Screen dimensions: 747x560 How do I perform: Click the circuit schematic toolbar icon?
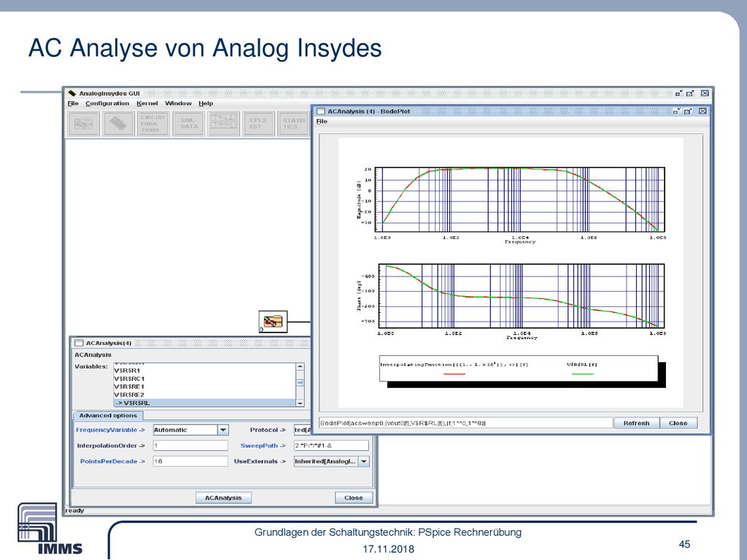[x=84, y=124]
